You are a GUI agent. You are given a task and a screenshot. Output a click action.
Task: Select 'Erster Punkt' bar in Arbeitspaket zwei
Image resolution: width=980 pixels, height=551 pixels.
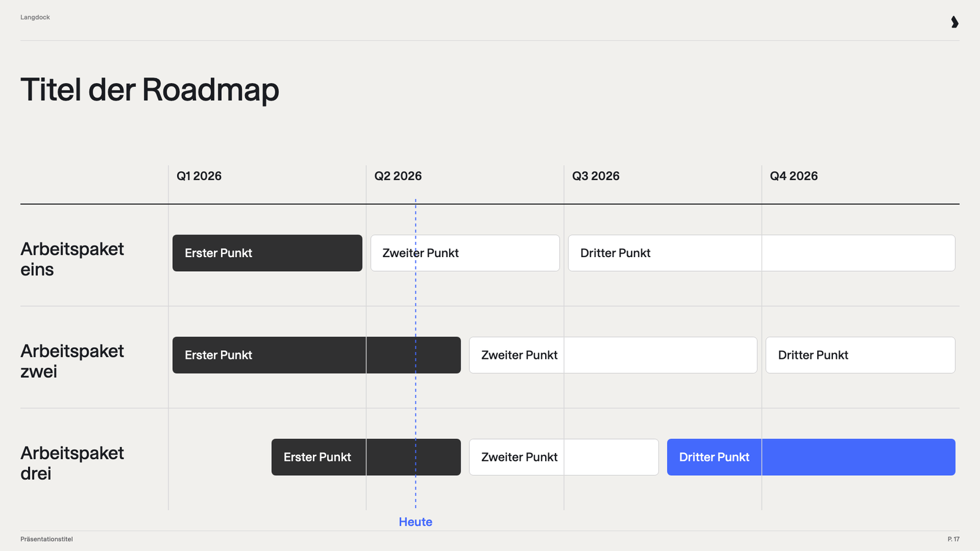pos(317,355)
